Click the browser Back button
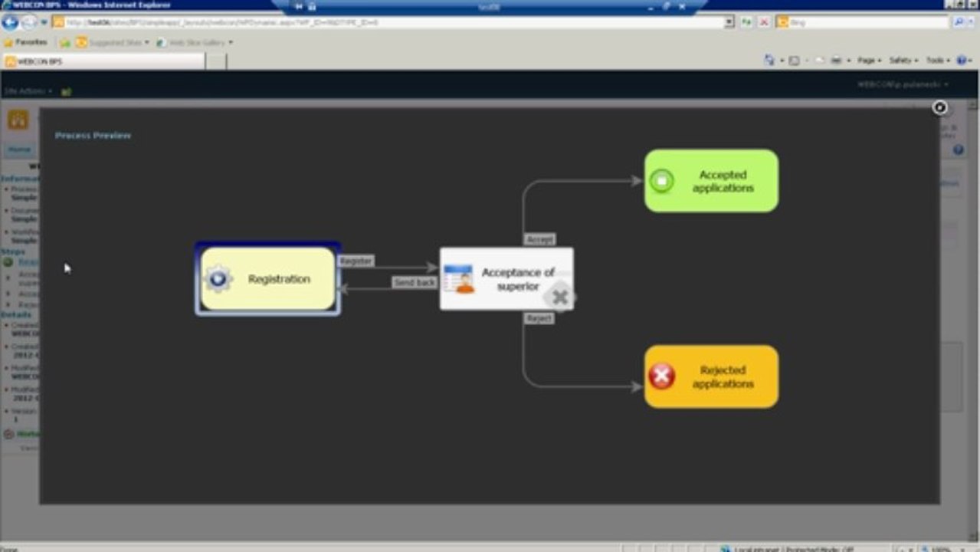980x552 pixels. point(10,22)
